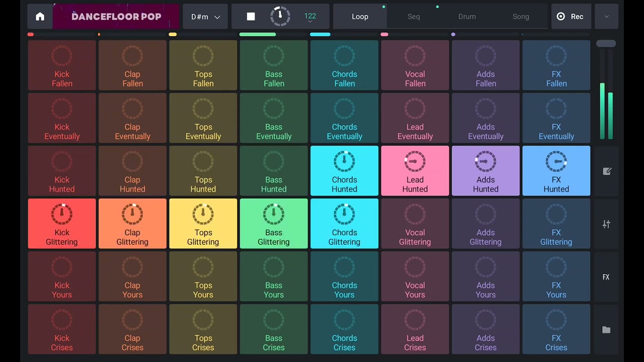Switch to the Song tab

click(x=521, y=17)
